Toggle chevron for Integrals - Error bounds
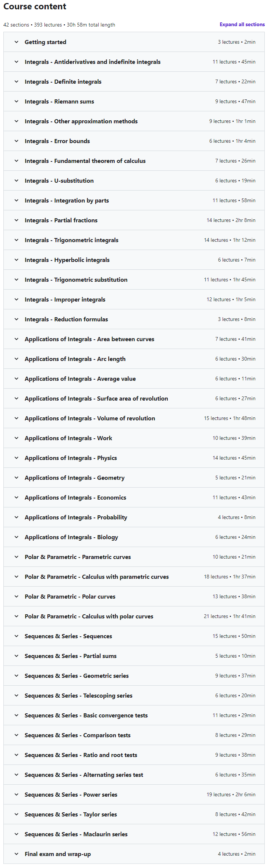This screenshot has width=267, height=868. click(16, 141)
